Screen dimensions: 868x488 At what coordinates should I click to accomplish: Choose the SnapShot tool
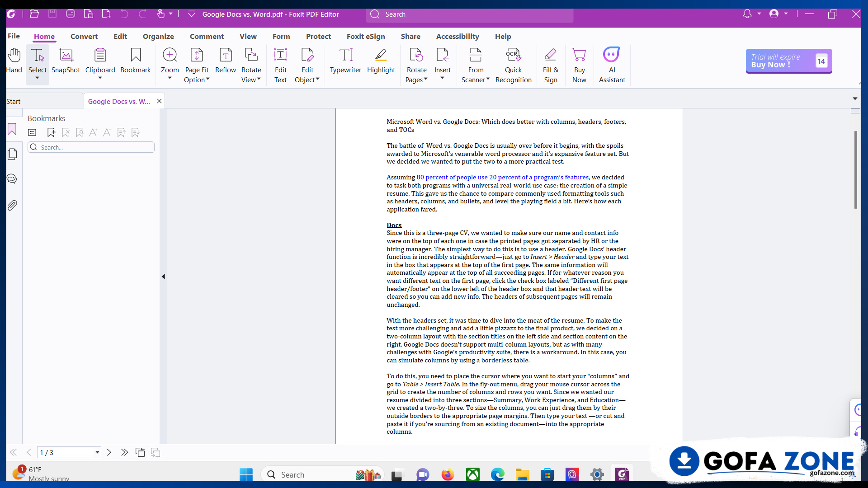click(x=66, y=61)
